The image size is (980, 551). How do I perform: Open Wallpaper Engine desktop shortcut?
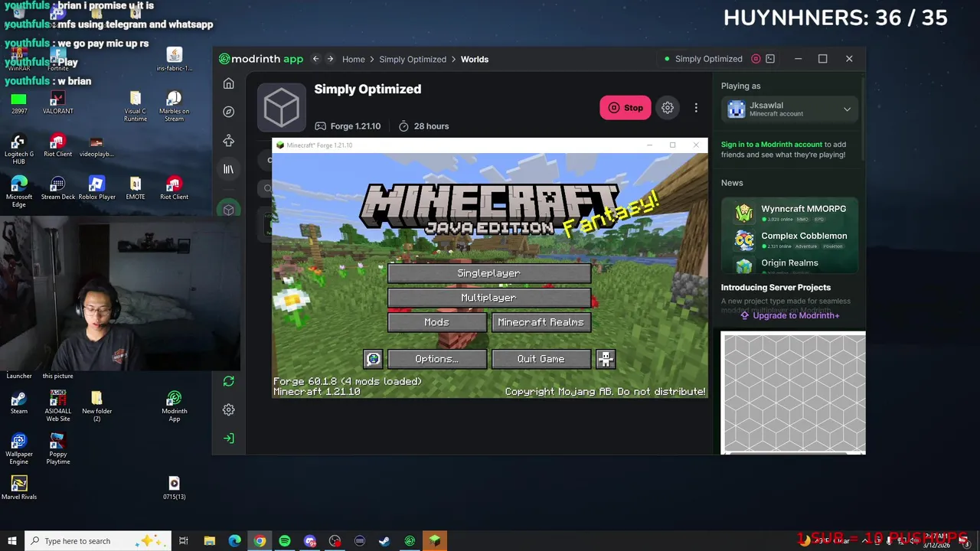tap(19, 449)
